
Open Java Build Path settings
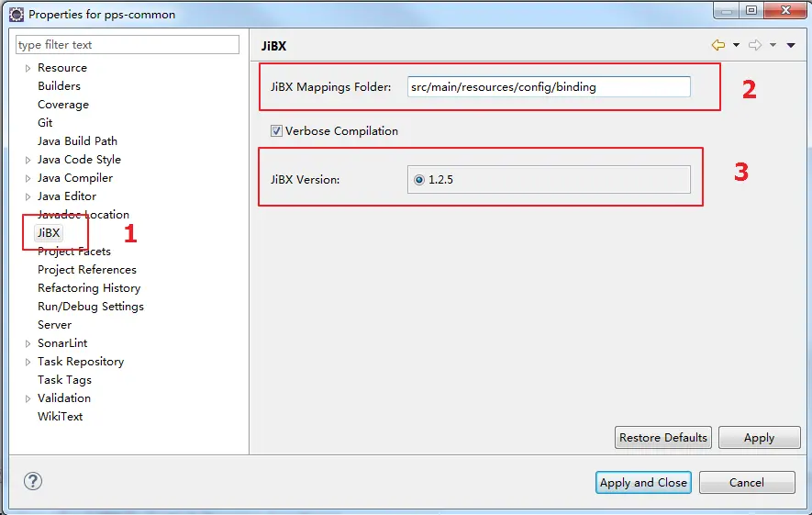coord(78,141)
